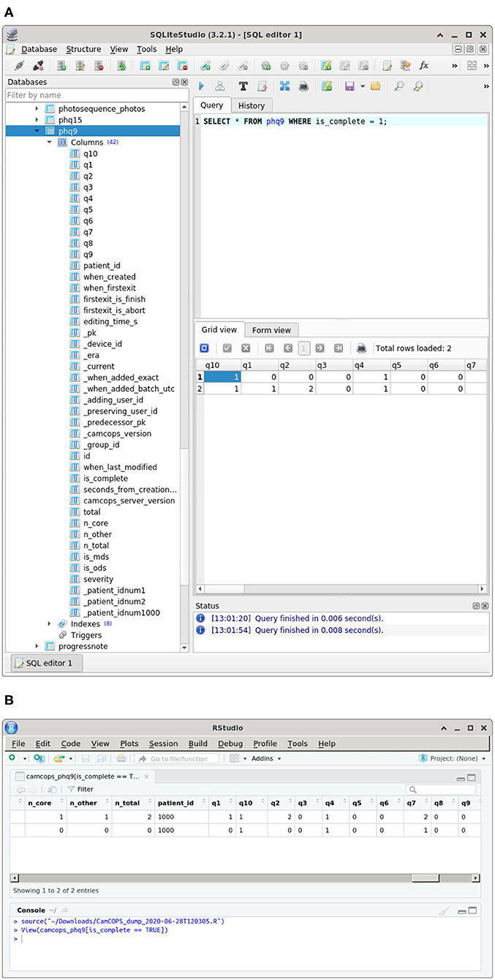The height and width of the screenshot is (980, 495).
Task: Open the Database menu in SQLiteStudio
Action: coord(39,49)
